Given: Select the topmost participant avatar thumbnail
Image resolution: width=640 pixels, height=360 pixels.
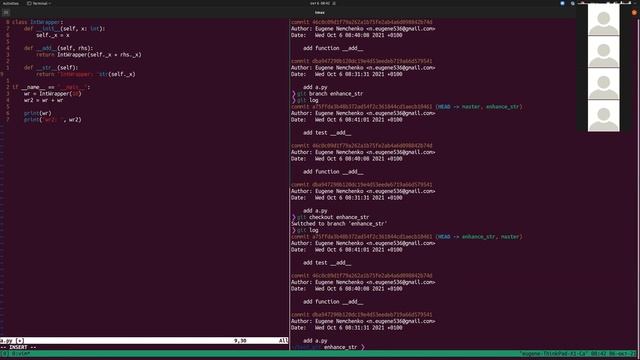Looking at the screenshot, I should pos(603,19).
